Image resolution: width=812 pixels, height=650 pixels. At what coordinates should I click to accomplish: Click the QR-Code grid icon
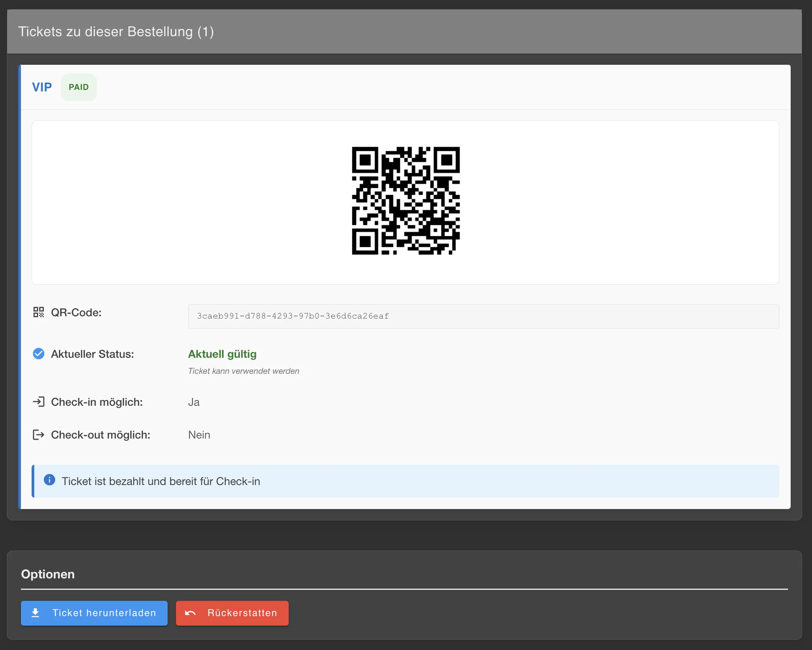pos(38,312)
